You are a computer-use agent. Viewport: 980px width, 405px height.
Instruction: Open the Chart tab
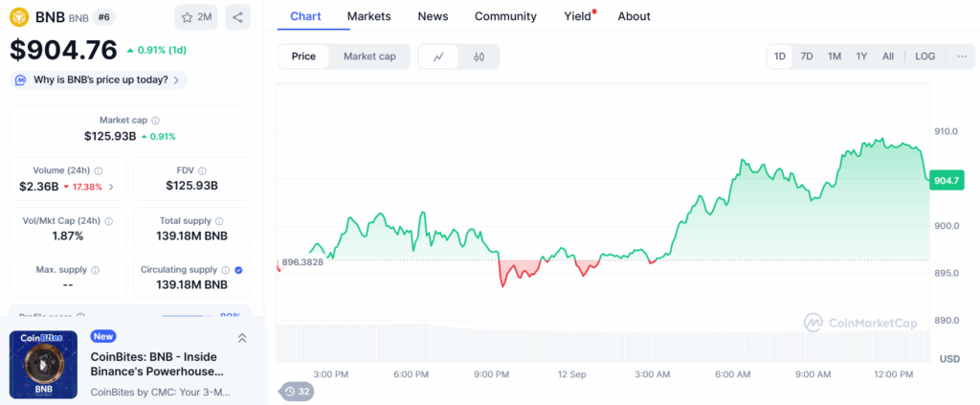click(x=305, y=16)
